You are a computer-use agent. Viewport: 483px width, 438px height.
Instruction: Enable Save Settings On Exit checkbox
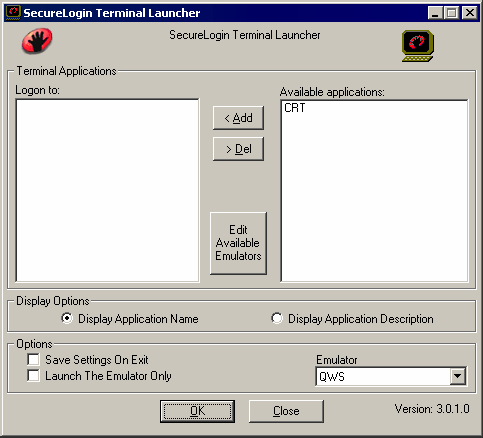33,360
